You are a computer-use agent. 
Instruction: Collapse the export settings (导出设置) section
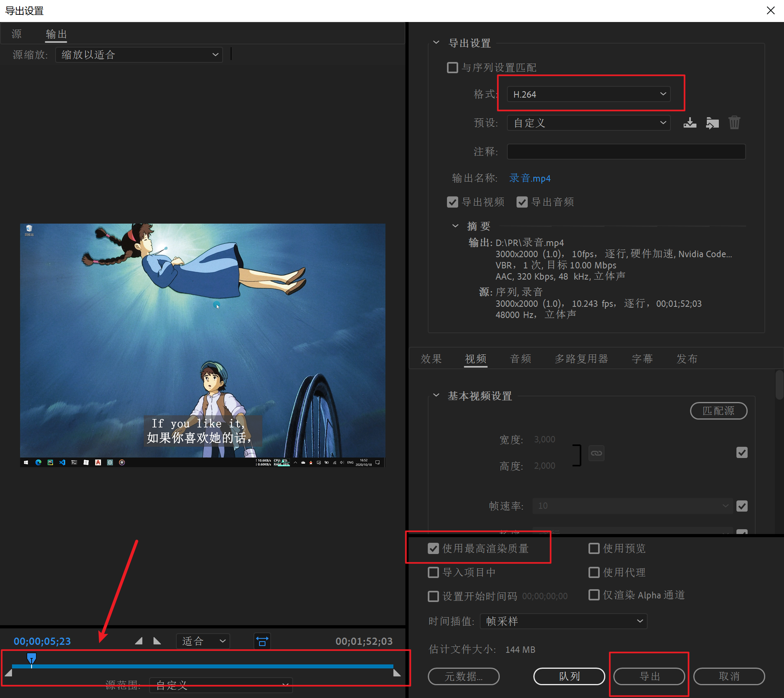tap(436, 42)
